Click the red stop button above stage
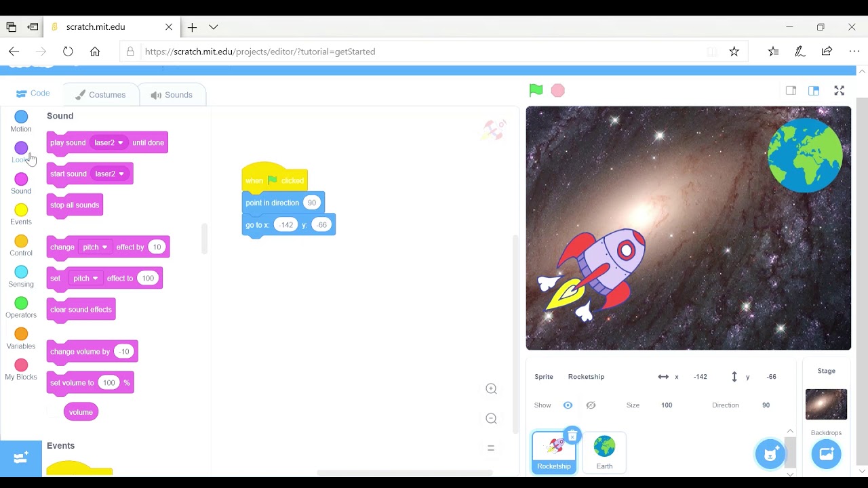This screenshot has height=488, width=868. 557,90
